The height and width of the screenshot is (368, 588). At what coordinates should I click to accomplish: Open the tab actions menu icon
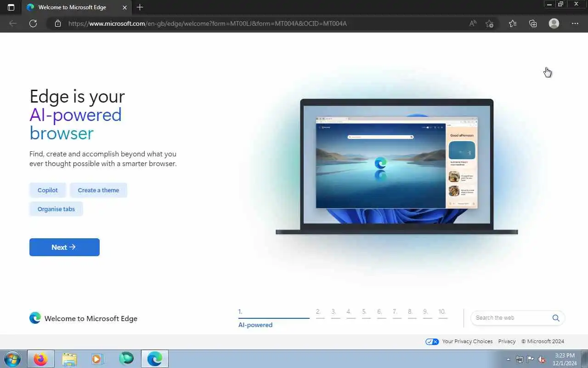(x=11, y=7)
